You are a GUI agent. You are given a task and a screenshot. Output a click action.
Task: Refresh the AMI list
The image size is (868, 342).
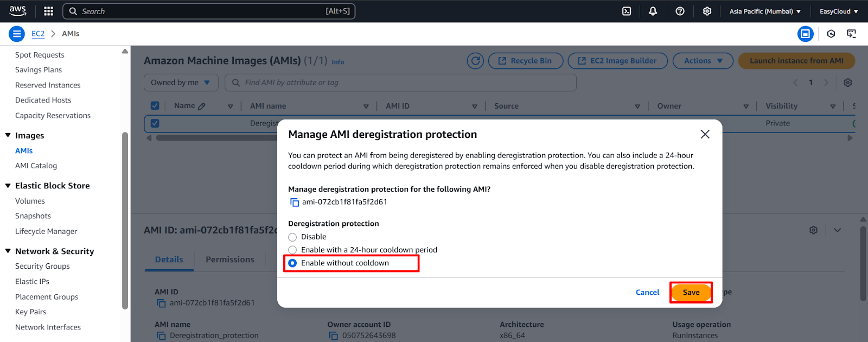tap(476, 61)
